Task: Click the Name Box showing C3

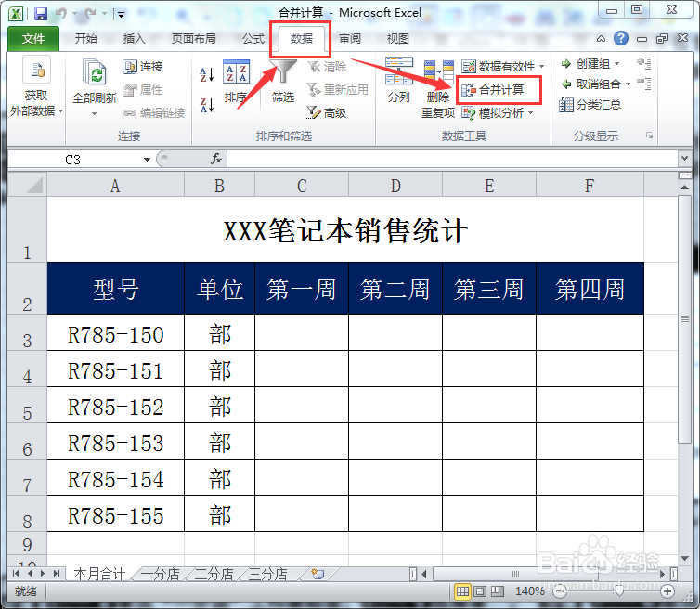Action: click(73, 160)
